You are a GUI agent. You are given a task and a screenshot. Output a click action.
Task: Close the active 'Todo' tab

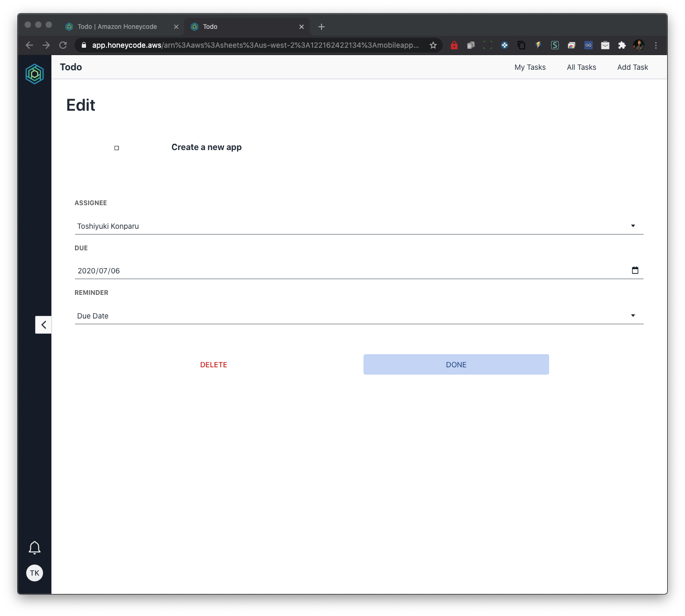tap(302, 27)
